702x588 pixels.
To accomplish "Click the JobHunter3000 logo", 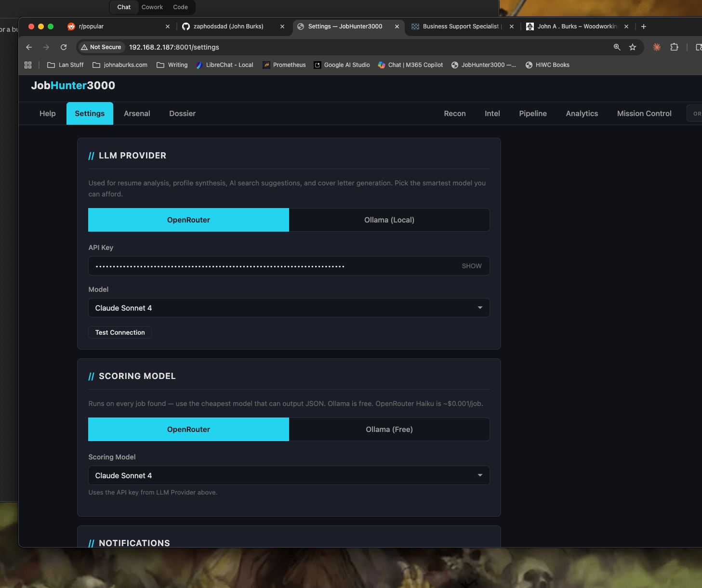I will [x=73, y=86].
